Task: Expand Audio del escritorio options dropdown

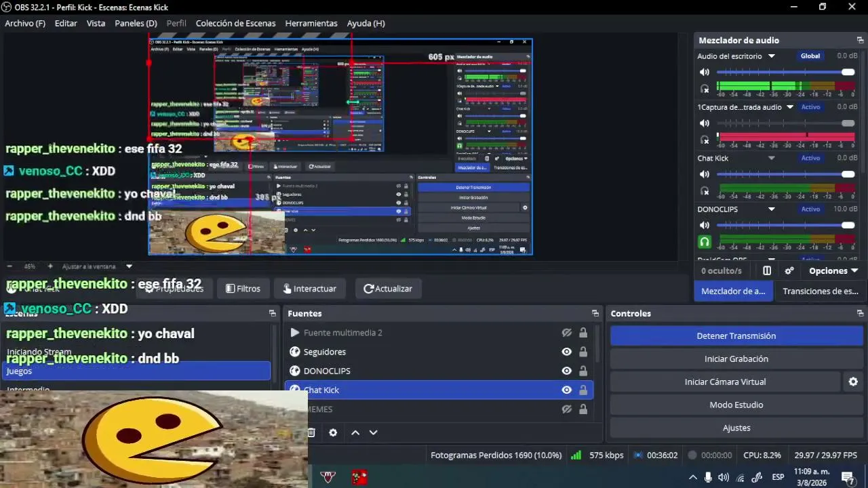Action: (772, 56)
